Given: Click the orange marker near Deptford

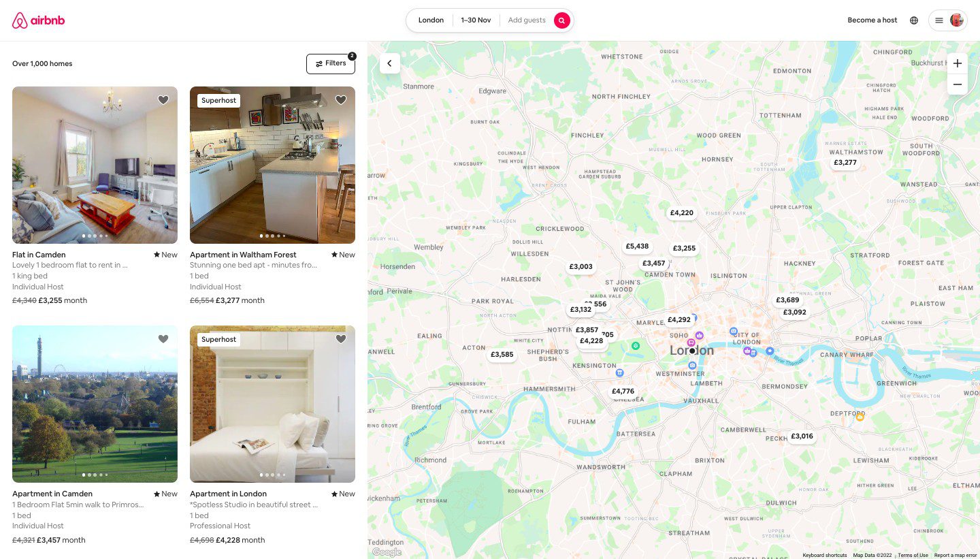Looking at the screenshot, I should [860, 417].
